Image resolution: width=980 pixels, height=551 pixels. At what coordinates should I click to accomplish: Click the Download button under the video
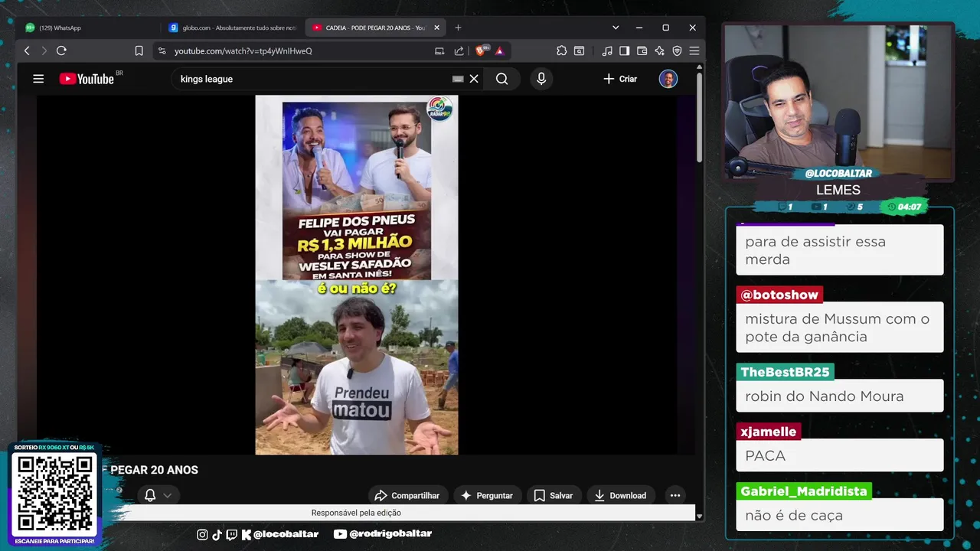[620, 495]
